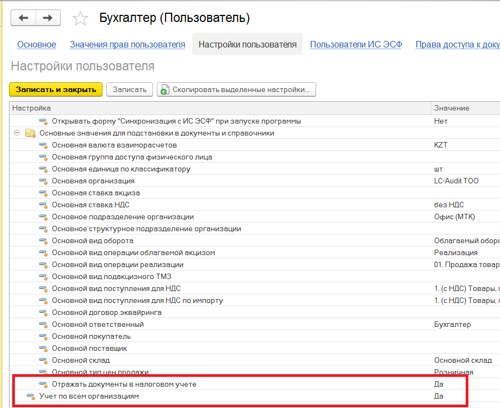Go forward with the right arrow button

[48, 18]
